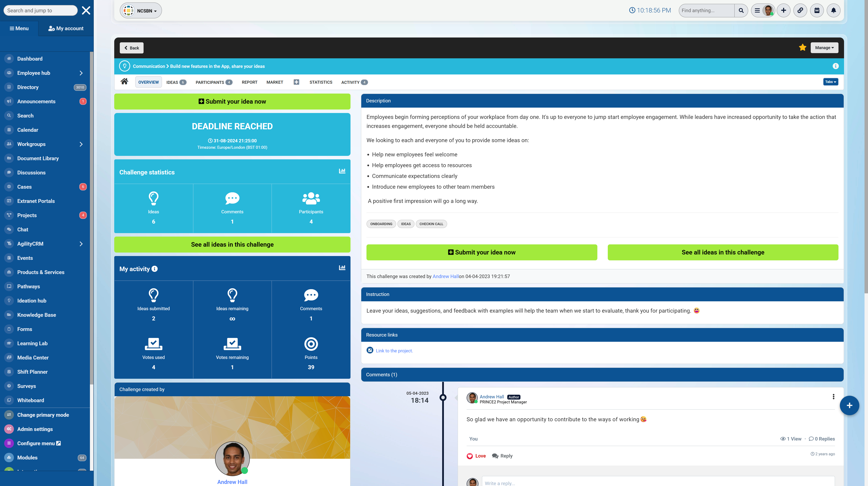The image size is (868, 486).
Task: Click the link chain icon in header
Action: [800, 10]
